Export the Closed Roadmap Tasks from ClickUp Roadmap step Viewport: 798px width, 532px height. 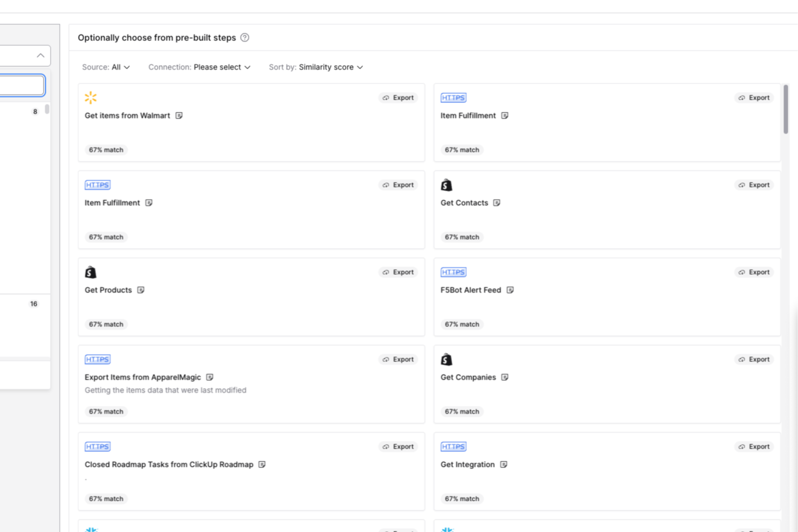click(x=398, y=446)
